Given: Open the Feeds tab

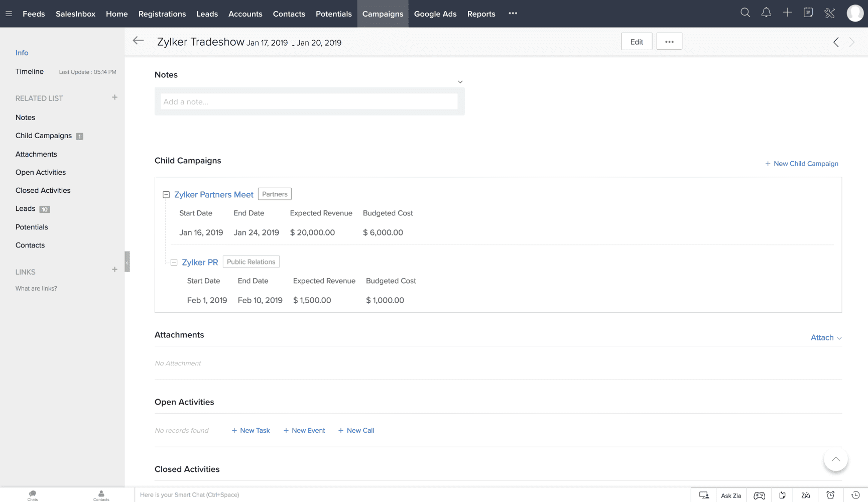Looking at the screenshot, I should (34, 14).
